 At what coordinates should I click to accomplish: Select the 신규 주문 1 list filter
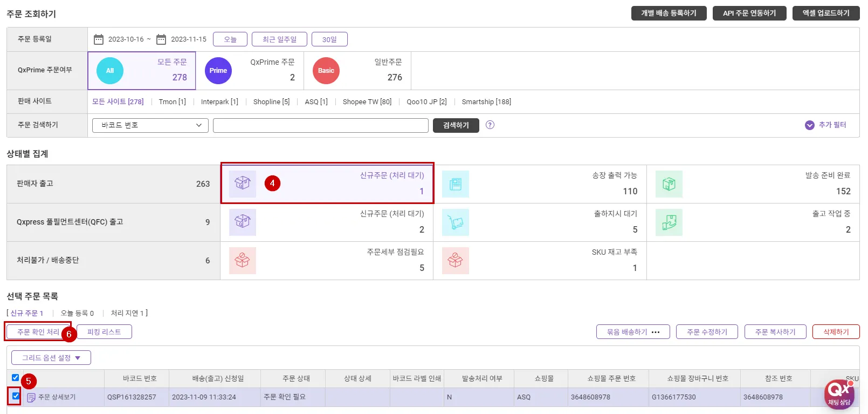pos(27,313)
